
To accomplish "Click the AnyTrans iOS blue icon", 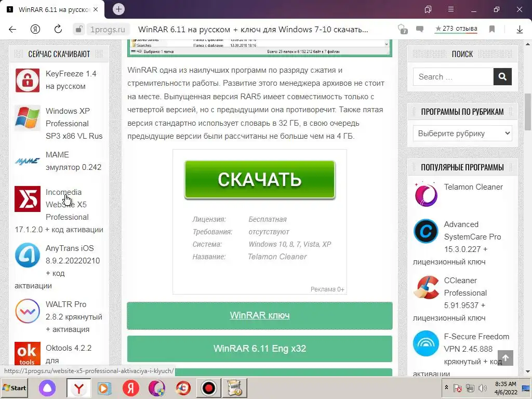I will click(28, 255).
